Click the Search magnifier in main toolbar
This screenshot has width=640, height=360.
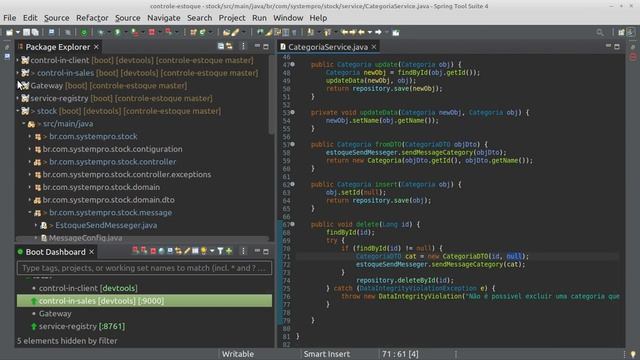pyautogui.click(x=599, y=32)
